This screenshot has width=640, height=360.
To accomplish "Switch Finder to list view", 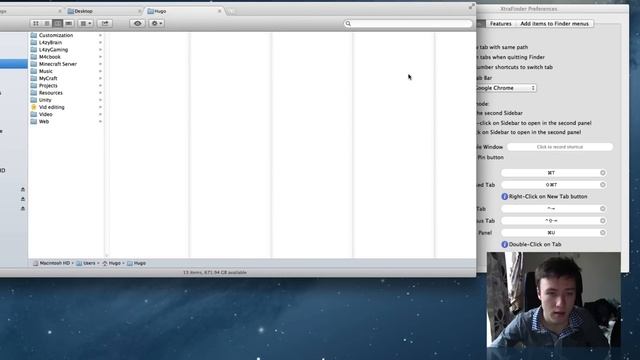I will click(x=47, y=23).
